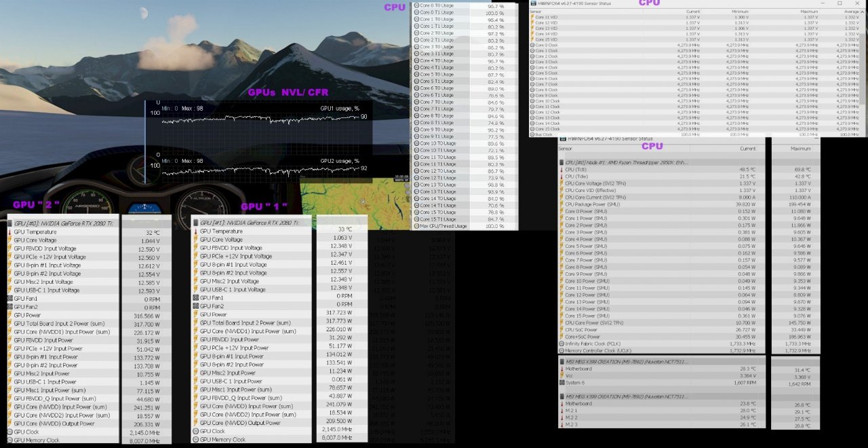Image resolution: width=868 pixels, height=448 pixels.
Task: Click the Average column header
Action: [x=852, y=12]
